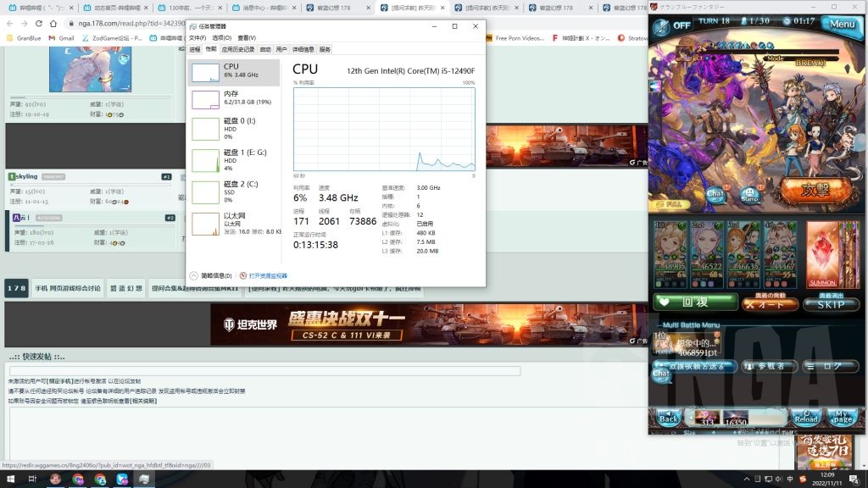This screenshot has height=488, width=868.
Task: Toggle the FULL display button
Action: pyautogui.click(x=672, y=206)
